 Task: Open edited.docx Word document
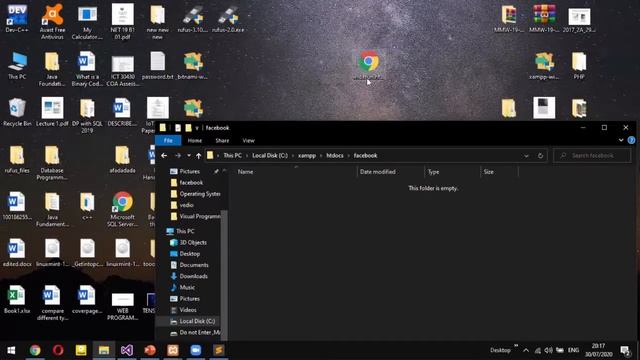17,253
